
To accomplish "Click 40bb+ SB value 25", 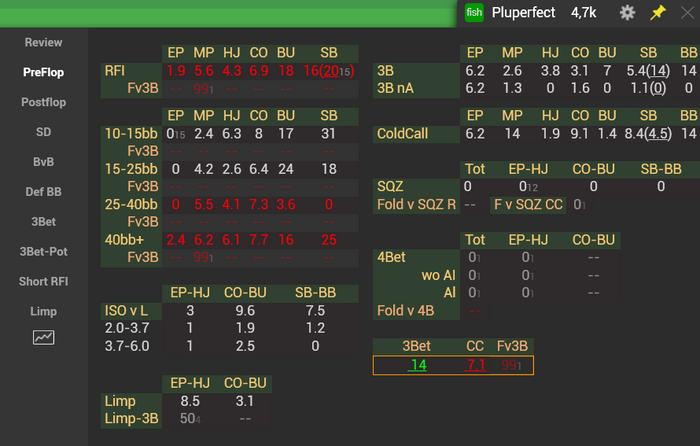I will (329, 240).
